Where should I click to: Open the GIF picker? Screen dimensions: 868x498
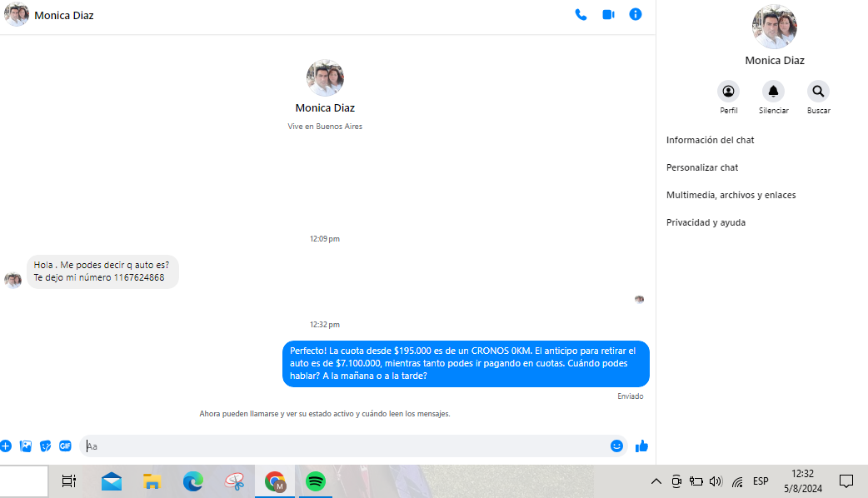pyautogui.click(x=65, y=446)
